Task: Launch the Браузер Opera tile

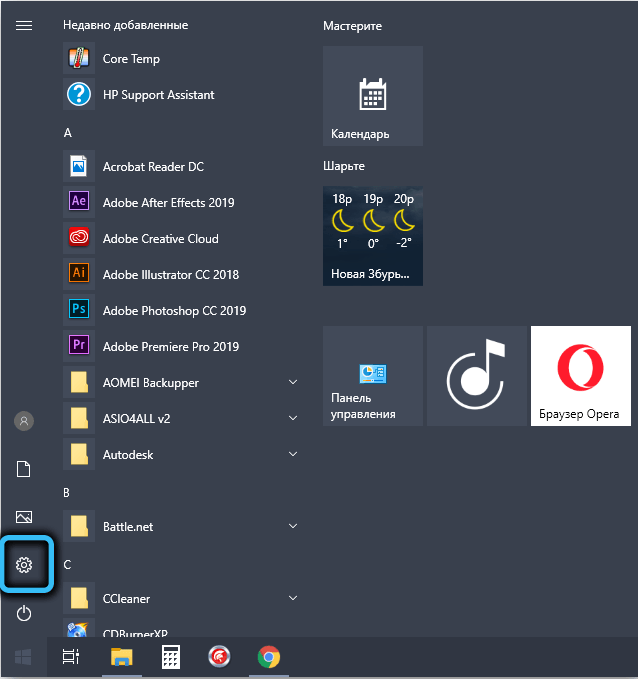Action: [581, 376]
